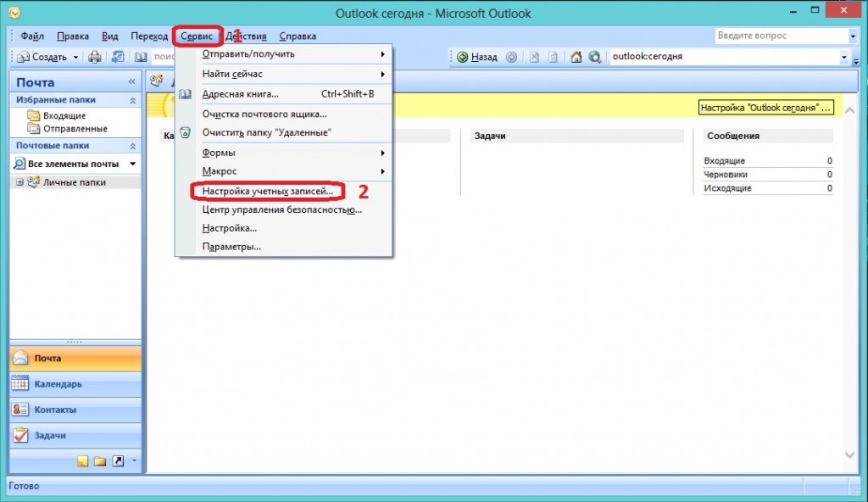Expand the Личные папки tree node

tap(20, 182)
